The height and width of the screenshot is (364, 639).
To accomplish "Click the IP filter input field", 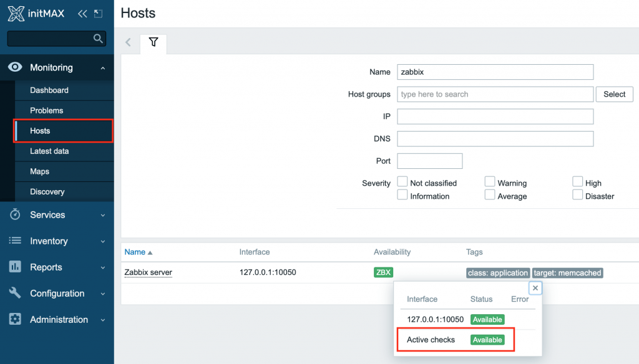I will pyautogui.click(x=495, y=117).
